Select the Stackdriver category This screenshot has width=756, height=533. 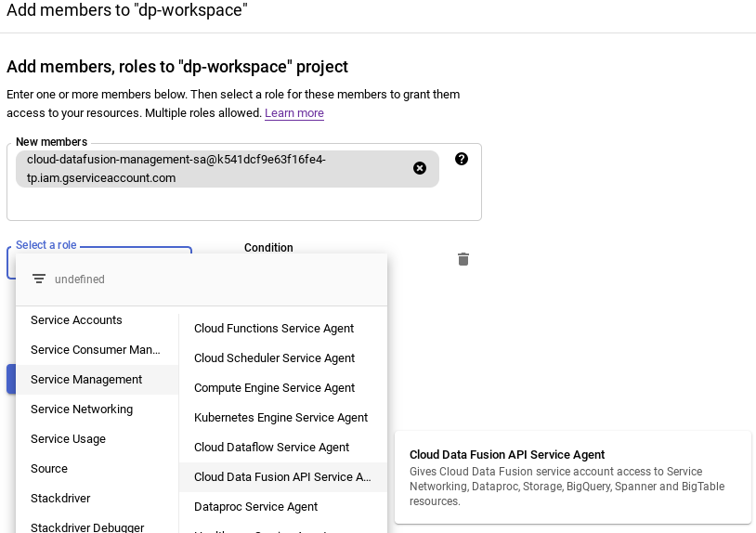click(60, 499)
